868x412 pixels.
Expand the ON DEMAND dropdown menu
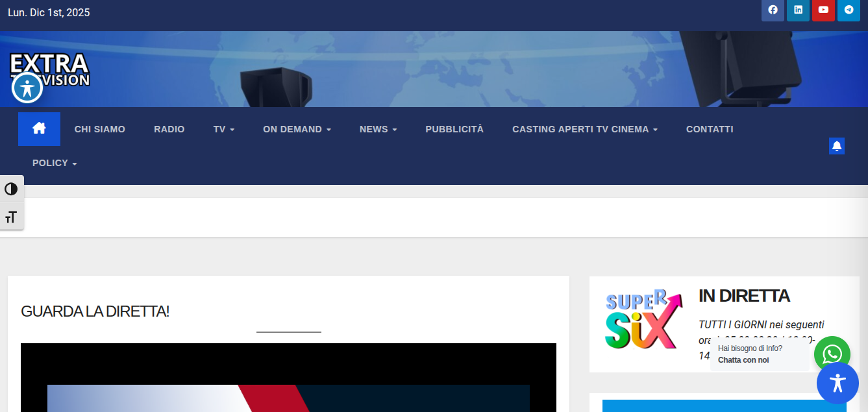pos(297,129)
